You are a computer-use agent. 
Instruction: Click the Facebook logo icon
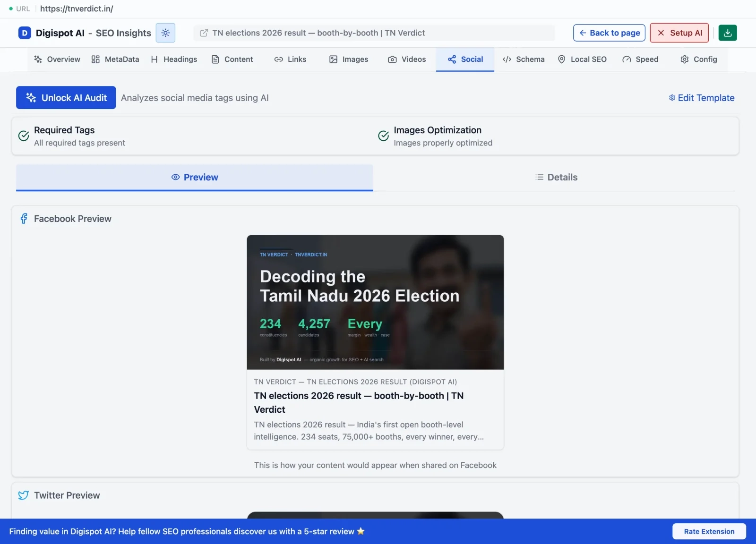click(x=24, y=219)
